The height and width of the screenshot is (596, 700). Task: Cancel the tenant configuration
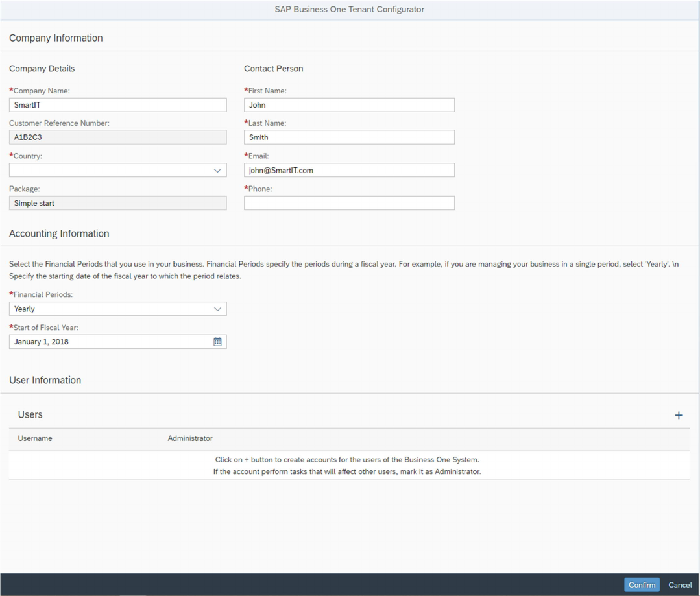pos(680,585)
